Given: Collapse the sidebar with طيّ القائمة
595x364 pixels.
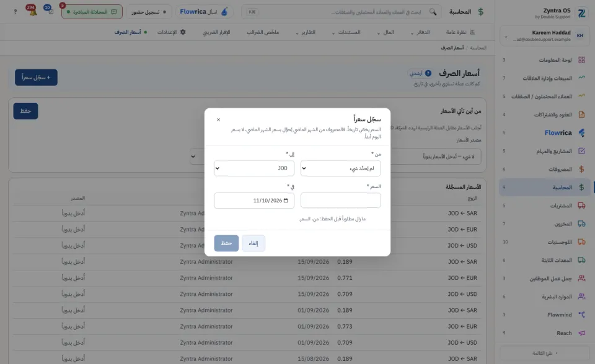Looking at the screenshot, I should pyautogui.click(x=545, y=353).
